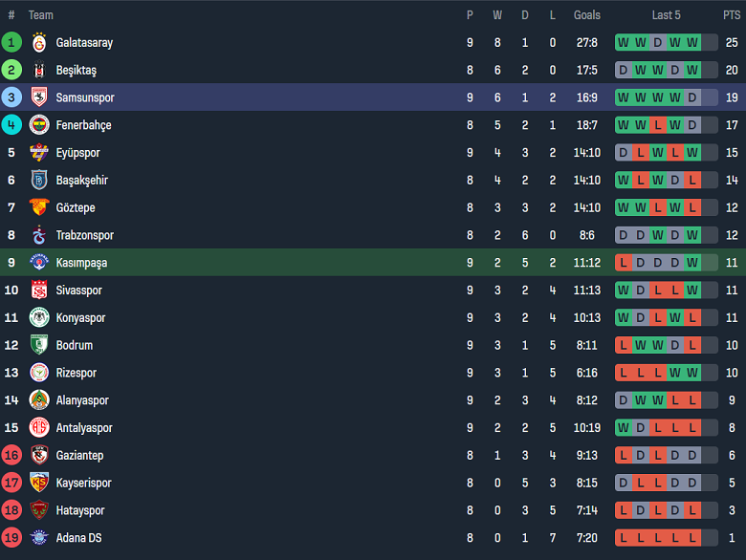Open the Başakşehir team link
The width and height of the screenshot is (746, 560).
(x=81, y=180)
